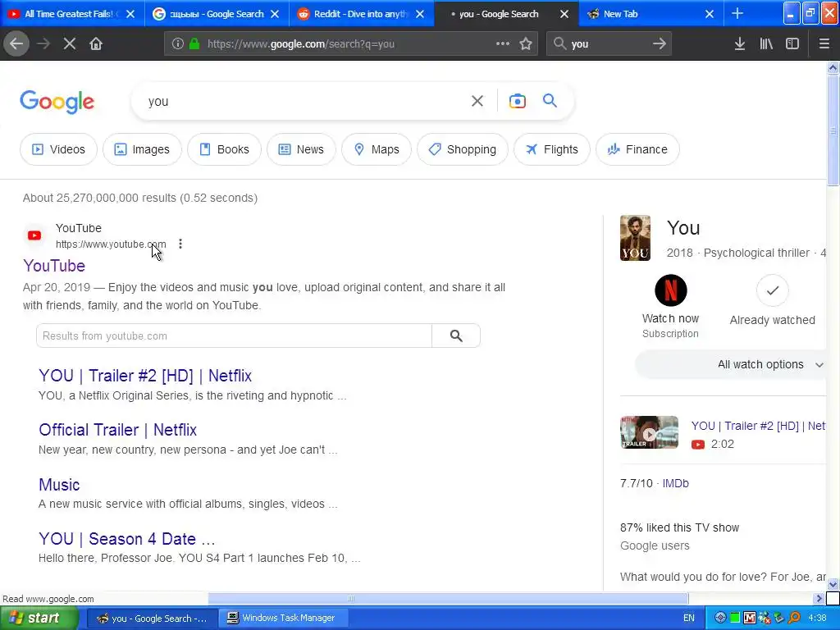Viewport: 840px width, 630px height.
Task: Open the YouTube main result link
Action: 54,266
